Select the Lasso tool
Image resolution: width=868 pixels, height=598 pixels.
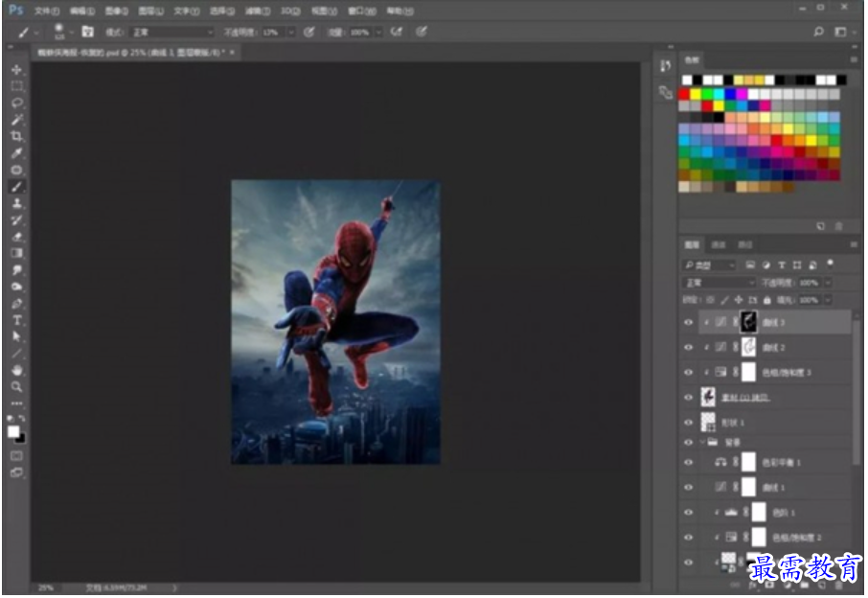pos(16,103)
